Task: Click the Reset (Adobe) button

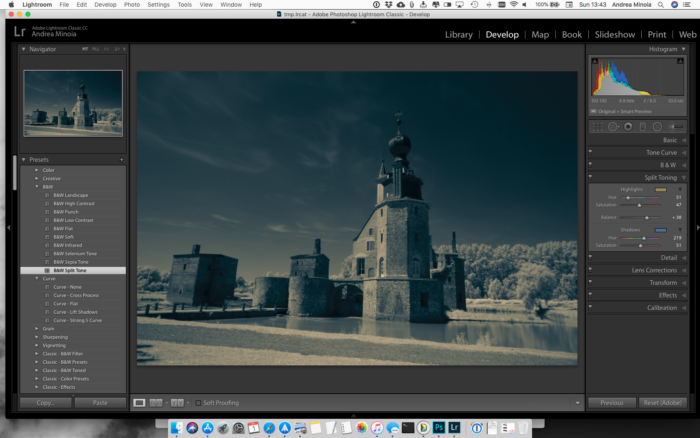Action: [662, 403]
